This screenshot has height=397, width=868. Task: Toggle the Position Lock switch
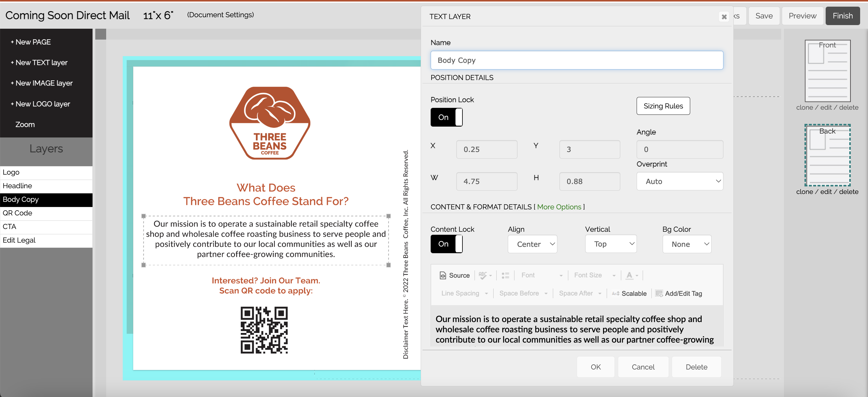coord(446,117)
